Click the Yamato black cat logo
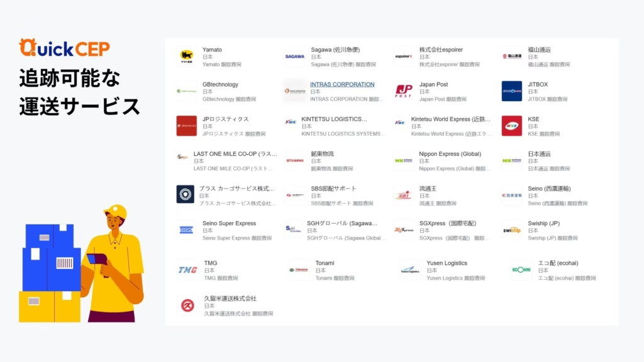Viewport: 644px width, 362px height. coord(186,56)
